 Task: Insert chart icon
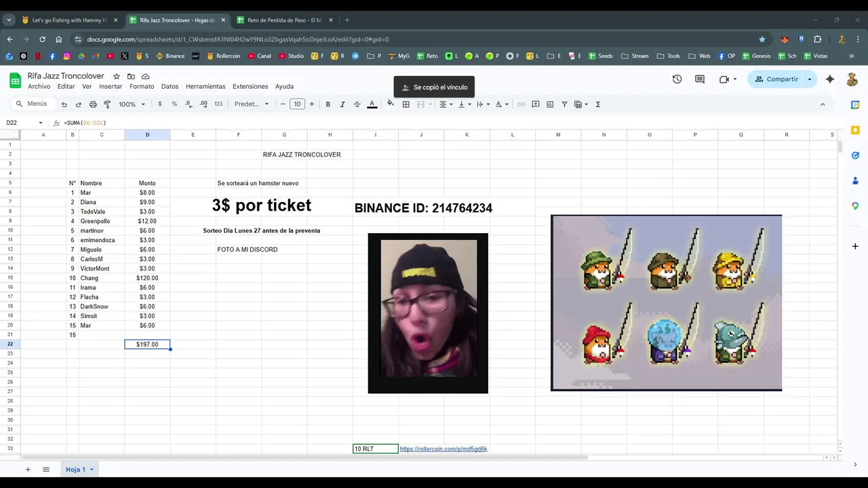coord(550,104)
